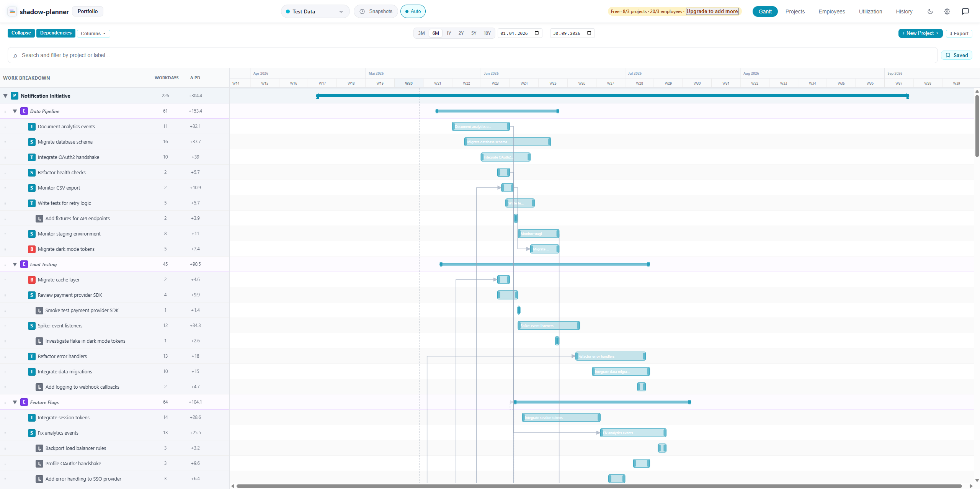Select the 2Y time range
Viewport: 980px width, 489px height.
[x=461, y=33]
